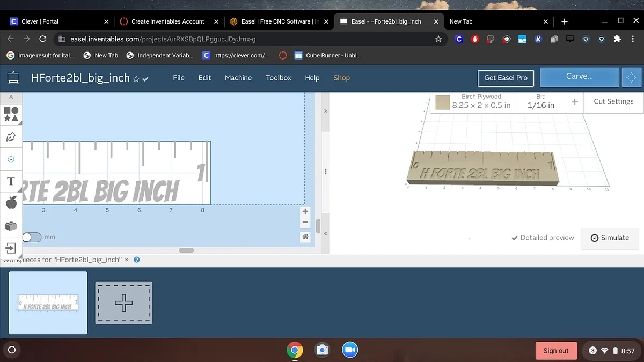Click the Import file icon
The height and width of the screenshot is (362, 644).
pos(11,248)
